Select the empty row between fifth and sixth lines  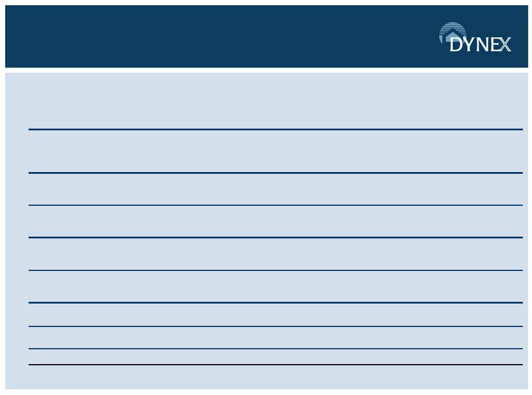click(275, 286)
